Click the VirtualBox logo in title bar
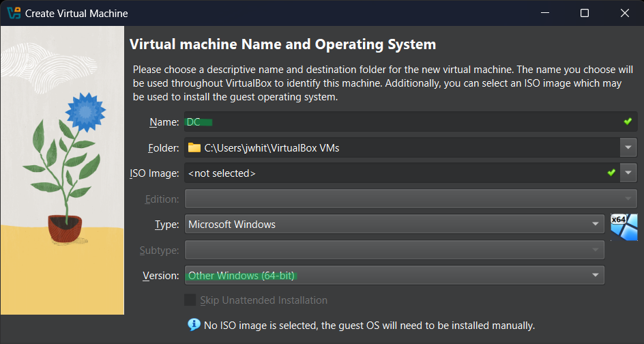This screenshot has width=644, height=344. [14, 13]
